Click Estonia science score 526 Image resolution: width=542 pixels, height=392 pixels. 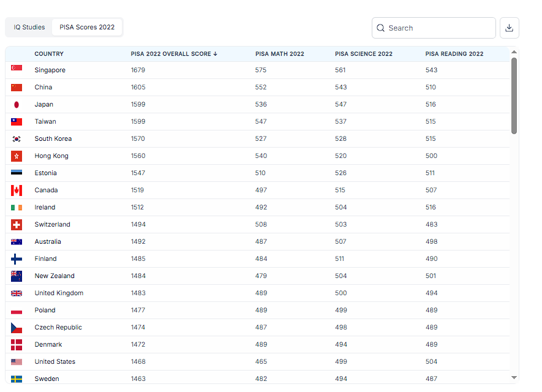point(341,173)
